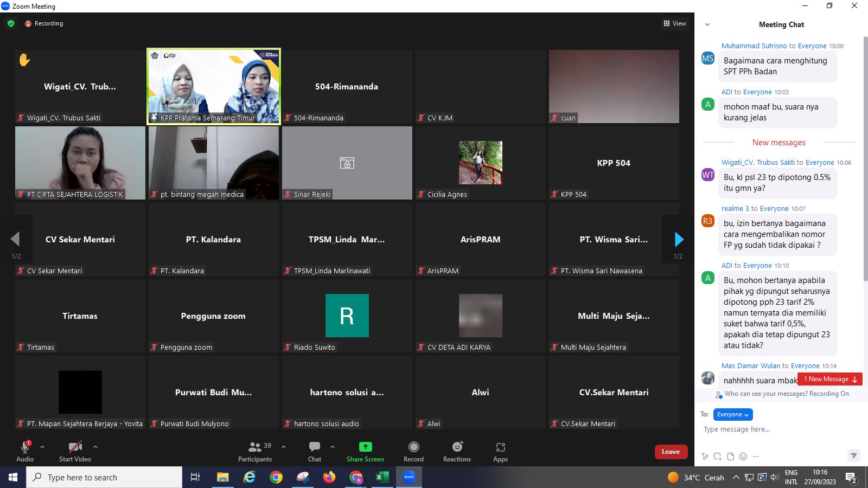
Task: Click the screenshot capture icon in chat
Action: (x=717, y=457)
